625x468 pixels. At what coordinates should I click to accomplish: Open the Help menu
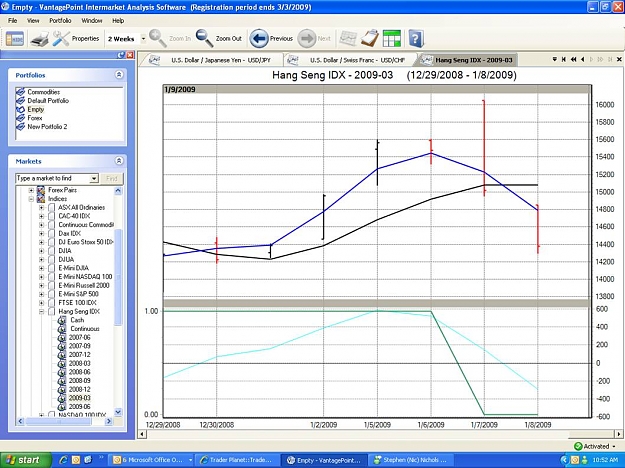click(118, 21)
